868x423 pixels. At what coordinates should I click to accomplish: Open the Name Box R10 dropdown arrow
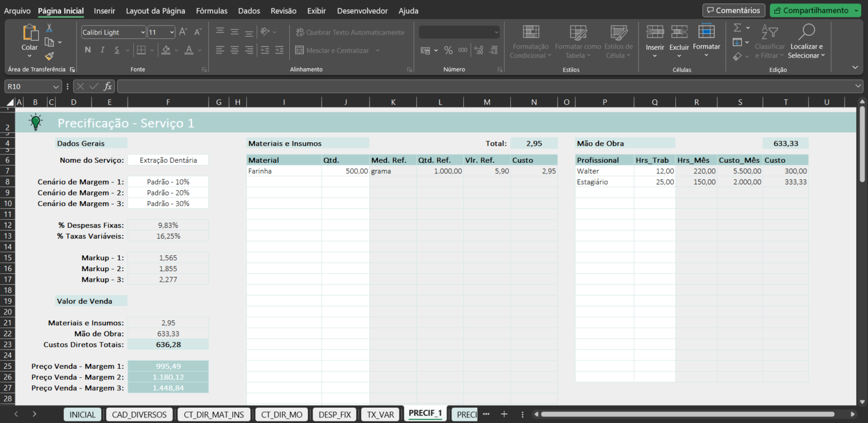(55, 86)
